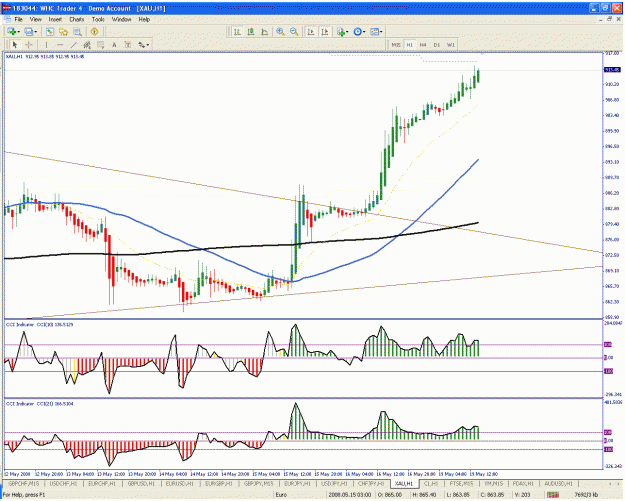Switch to the USDCHF,H1 chart tab
Image resolution: width=625 pixels, height=501 pixels.
pos(63,483)
